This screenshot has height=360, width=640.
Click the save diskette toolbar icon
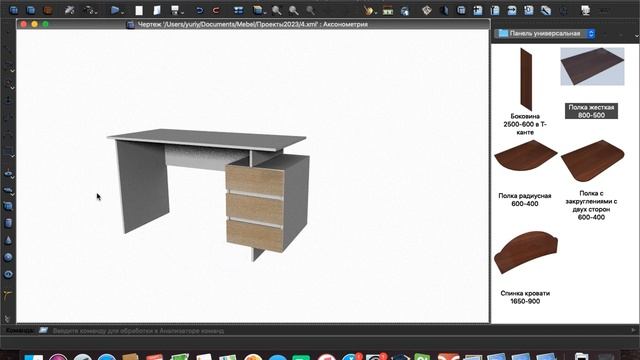tap(175, 10)
